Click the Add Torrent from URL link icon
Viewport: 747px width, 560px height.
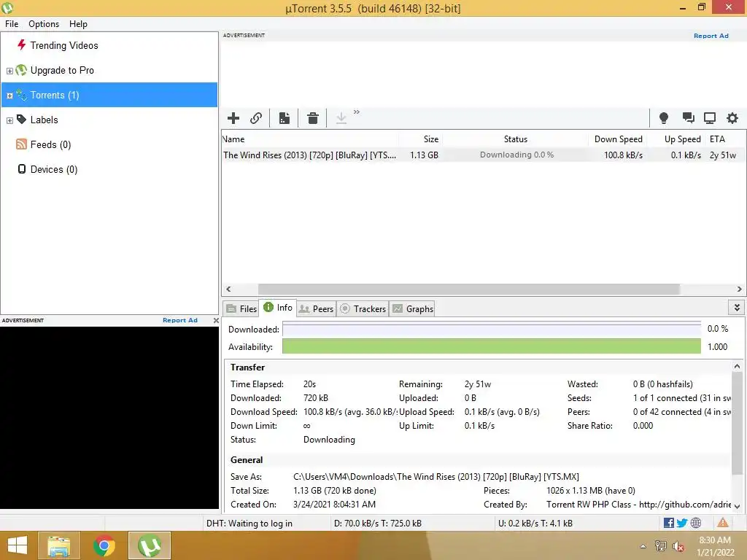(x=256, y=118)
